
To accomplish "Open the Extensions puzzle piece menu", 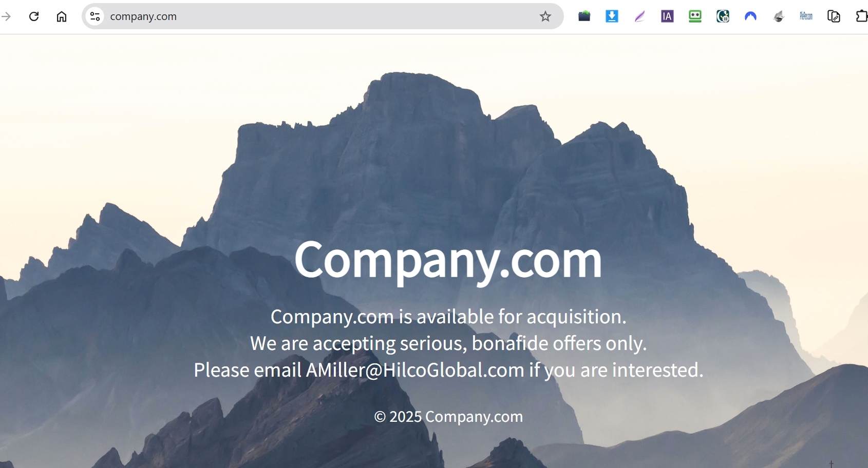I will point(861,16).
